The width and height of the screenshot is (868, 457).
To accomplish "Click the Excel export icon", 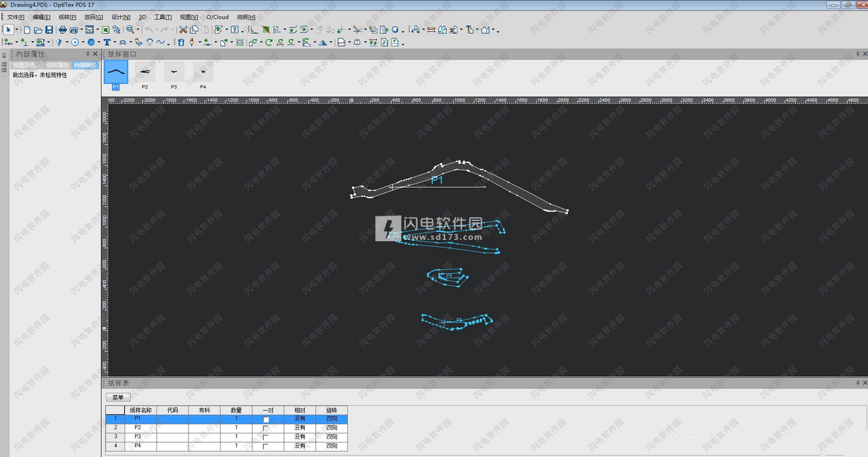I will click(x=105, y=30).
